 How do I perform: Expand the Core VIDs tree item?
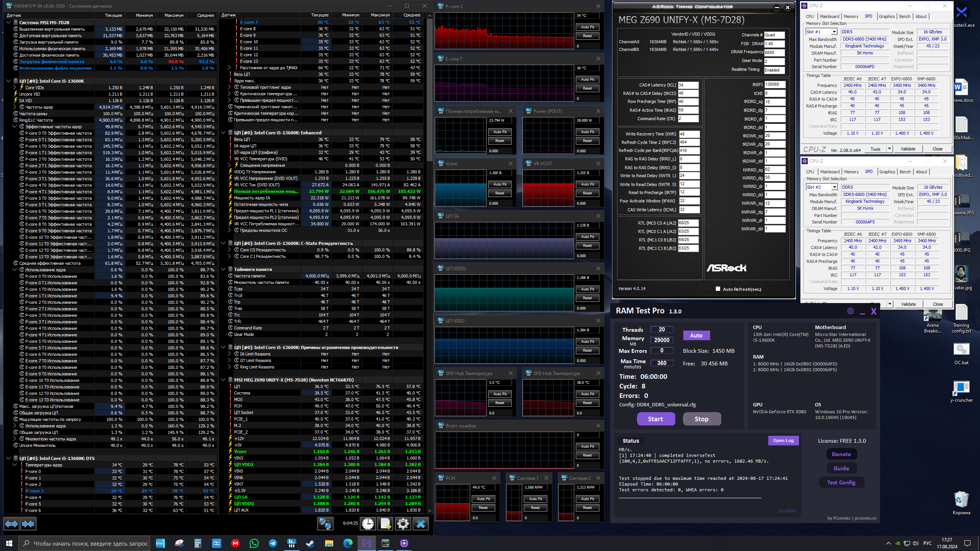(15, 88)
